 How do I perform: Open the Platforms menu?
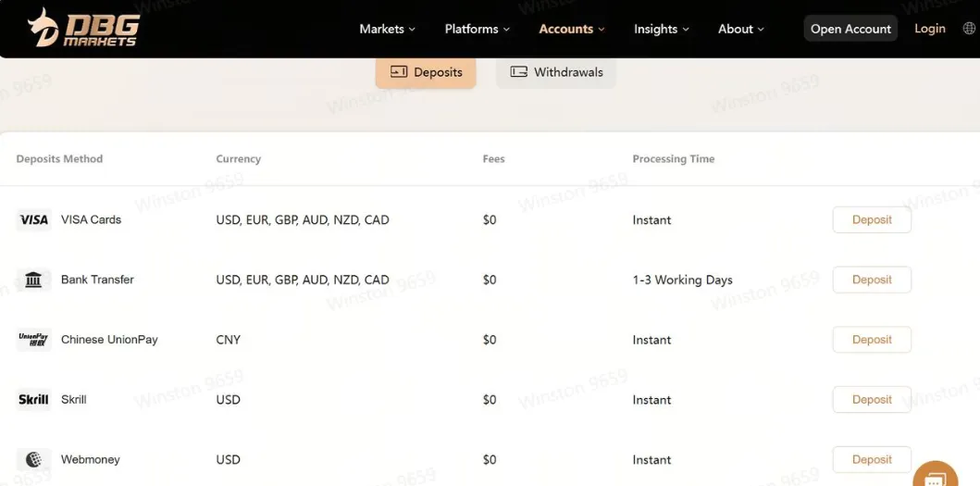pyautogui.click(x=478, y=29)
